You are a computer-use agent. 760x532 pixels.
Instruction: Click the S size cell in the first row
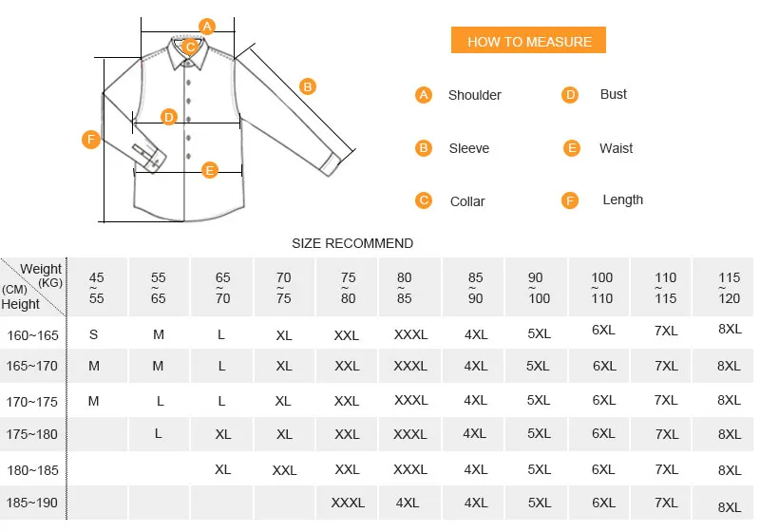click(x=93, y=334)
